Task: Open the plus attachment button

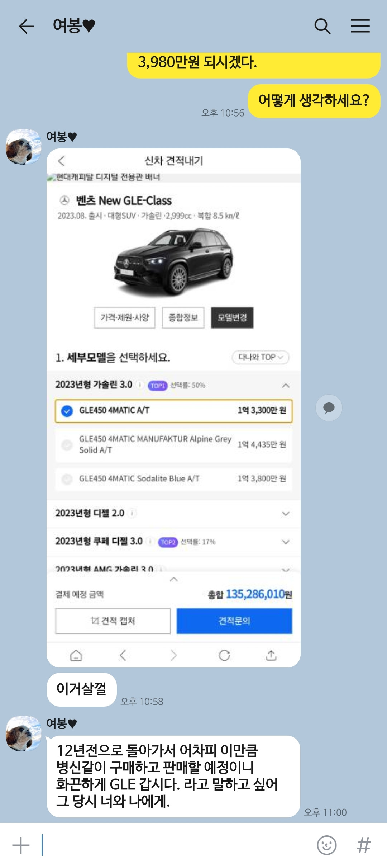Action: click(21, 845)
